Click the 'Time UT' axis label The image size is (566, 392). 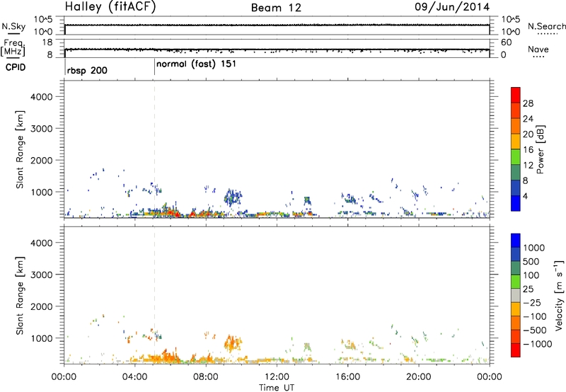pos(277,387)
